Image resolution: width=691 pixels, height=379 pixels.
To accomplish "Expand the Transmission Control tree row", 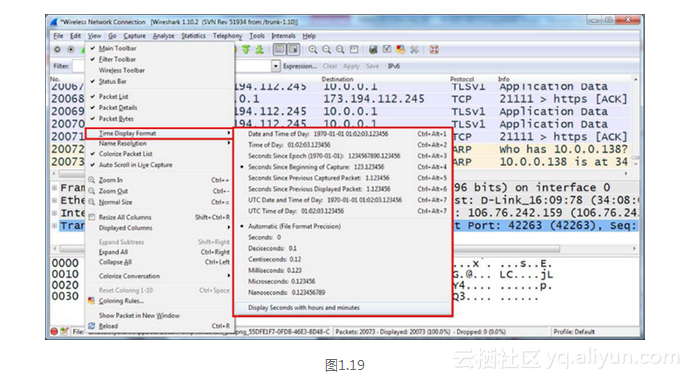I will [x=54, y=226].
